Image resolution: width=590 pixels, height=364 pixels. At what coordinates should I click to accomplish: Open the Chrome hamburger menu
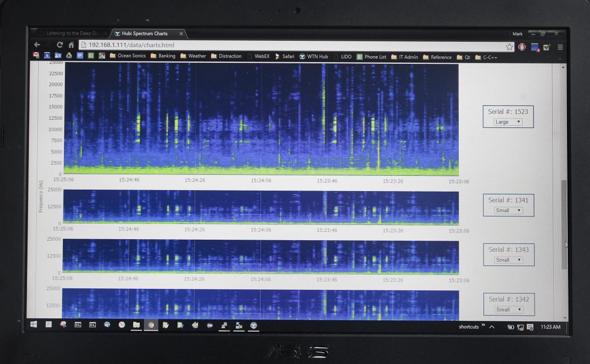pyautogui.click(x=560, y=47)
